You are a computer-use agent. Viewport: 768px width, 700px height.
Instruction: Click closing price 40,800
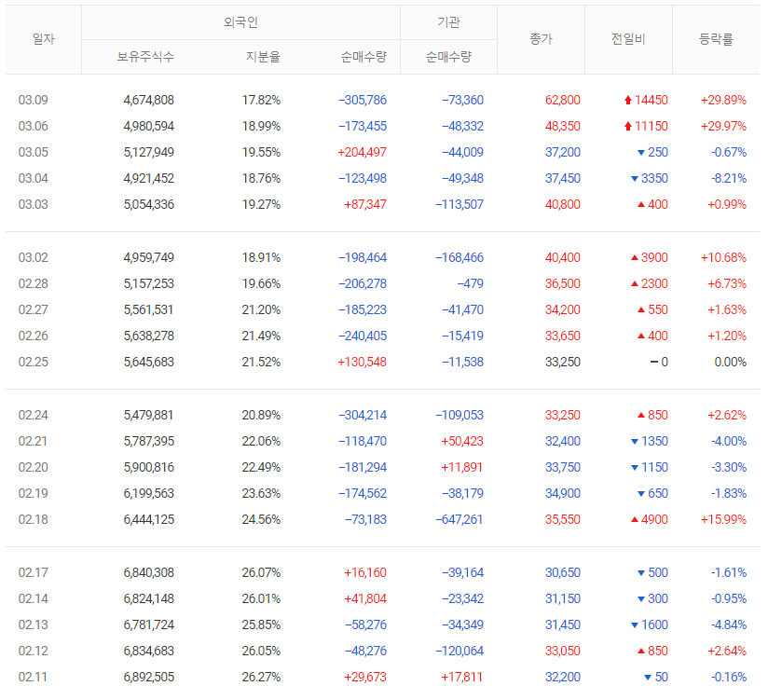pyautogui.click(x=563, y=205)
